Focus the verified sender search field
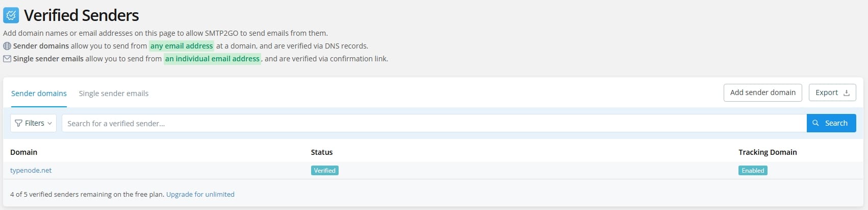 point(433,123)
